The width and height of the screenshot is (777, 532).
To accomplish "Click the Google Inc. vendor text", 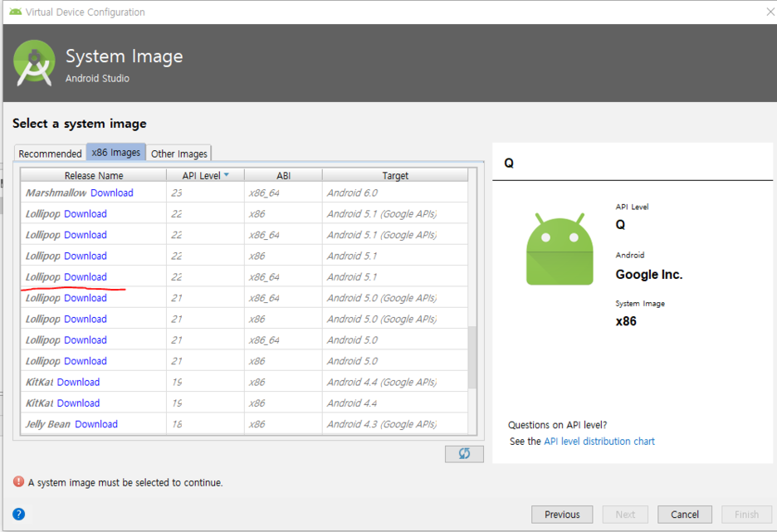I will (648, 275).
